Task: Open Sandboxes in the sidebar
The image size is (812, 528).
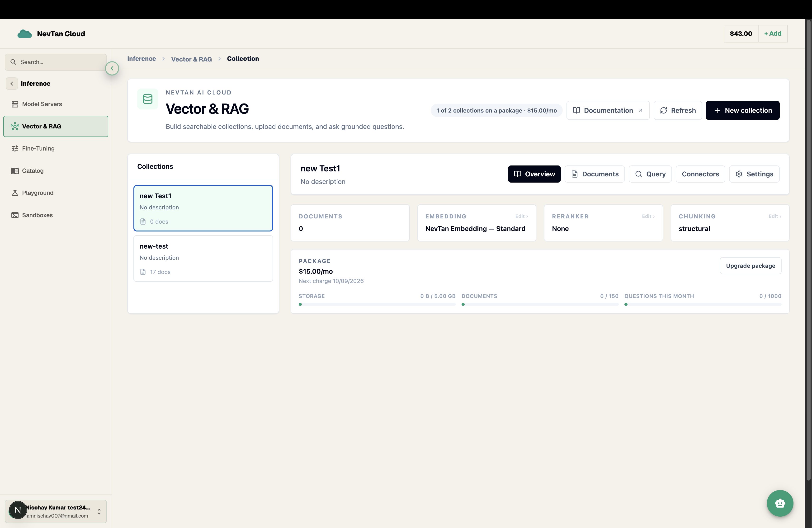Action: pos(56,215)
